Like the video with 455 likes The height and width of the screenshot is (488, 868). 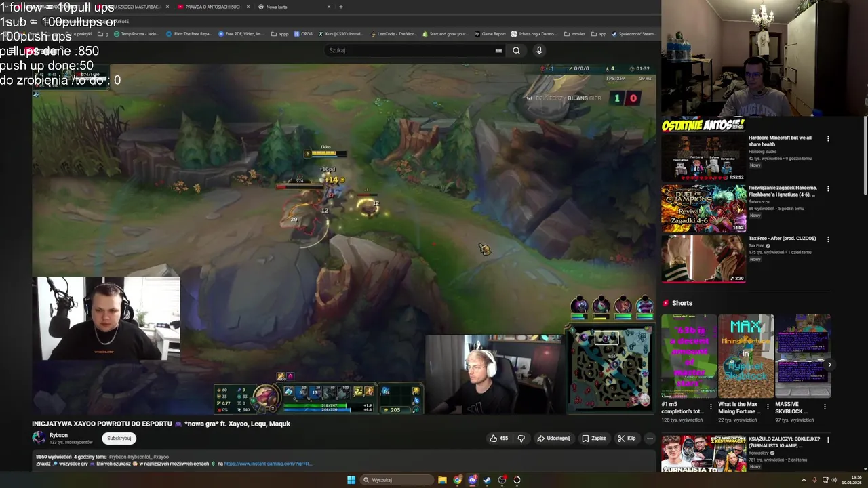[x=498, y=439]
